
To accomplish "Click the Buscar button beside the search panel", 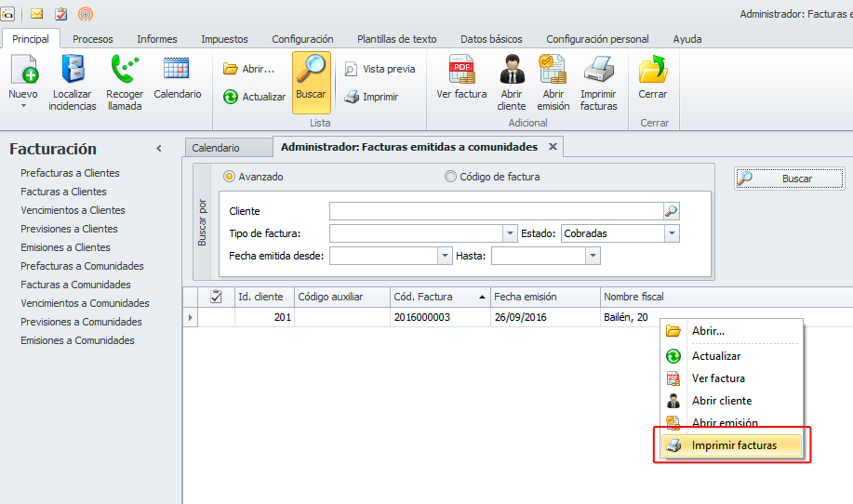I will tap(790, 179).
